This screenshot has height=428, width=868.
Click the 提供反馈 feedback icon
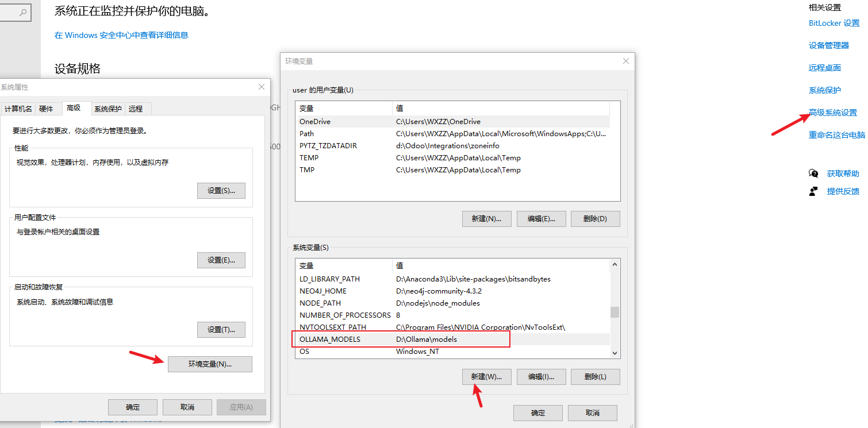(813, 191)
